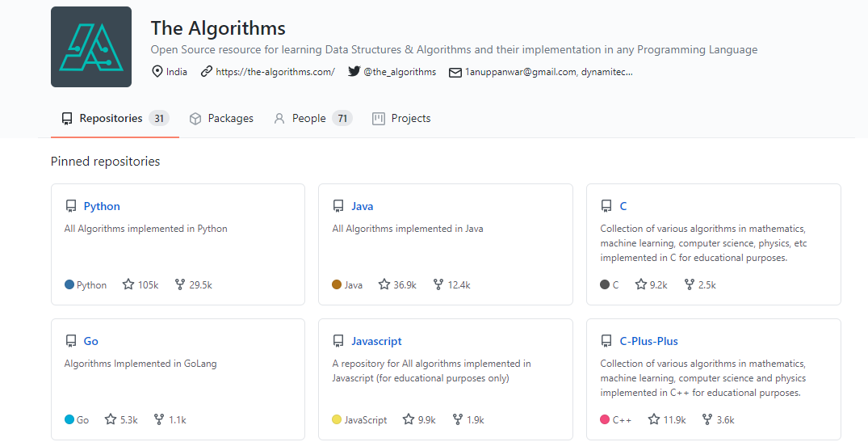Switch to the Packages tab

(x=221, y=119)
